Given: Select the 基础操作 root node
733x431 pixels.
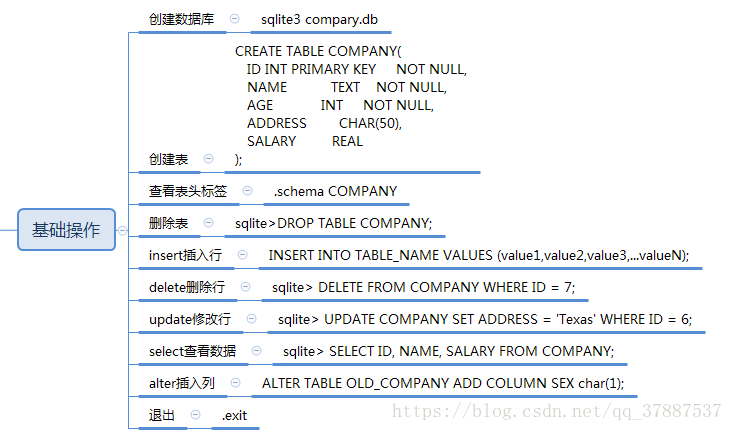Looking at the screenshot, I should pyautogui.click(x=66, y=230).
